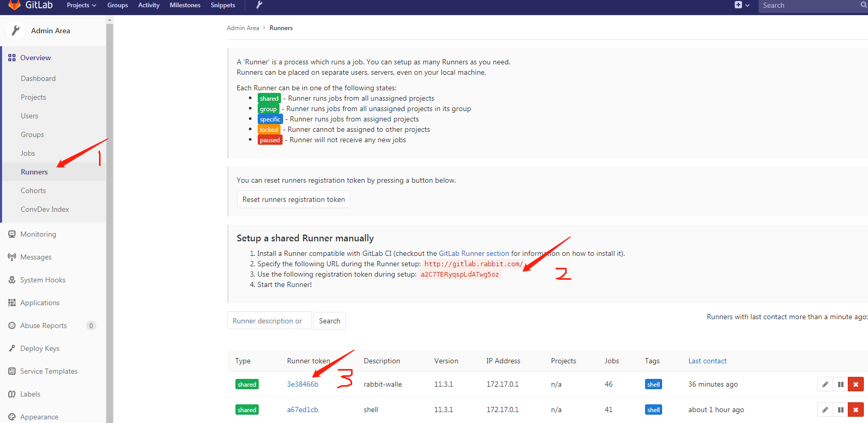Open Snippets from navbar
Screen dimensions: 868x423
[x=223, y=5]
